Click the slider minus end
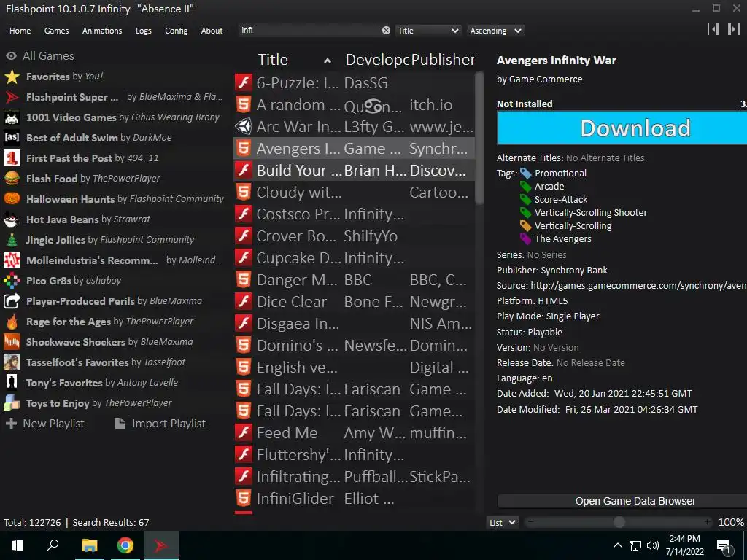Screen dimensions: 747x560 pyautogui.click(x=531, y=522)
